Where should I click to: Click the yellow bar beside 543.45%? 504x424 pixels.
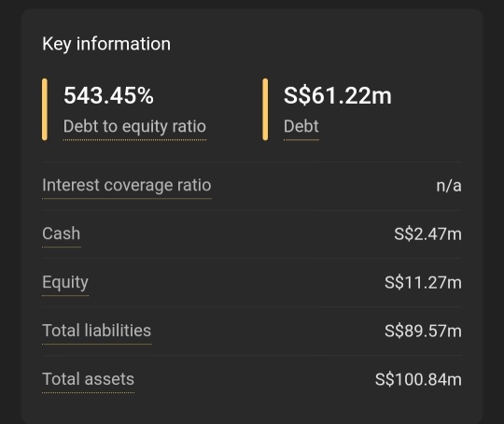(45, 109)
